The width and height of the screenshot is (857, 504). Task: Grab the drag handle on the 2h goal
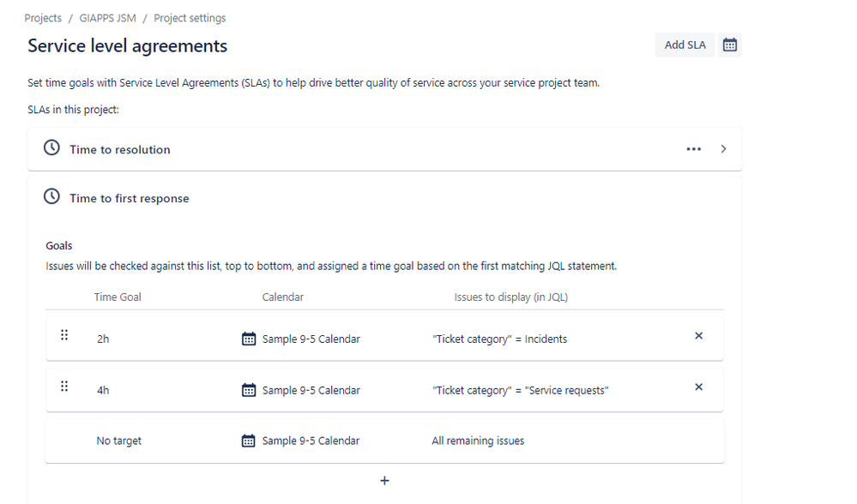pyautogui.click(x=64, y=335)
